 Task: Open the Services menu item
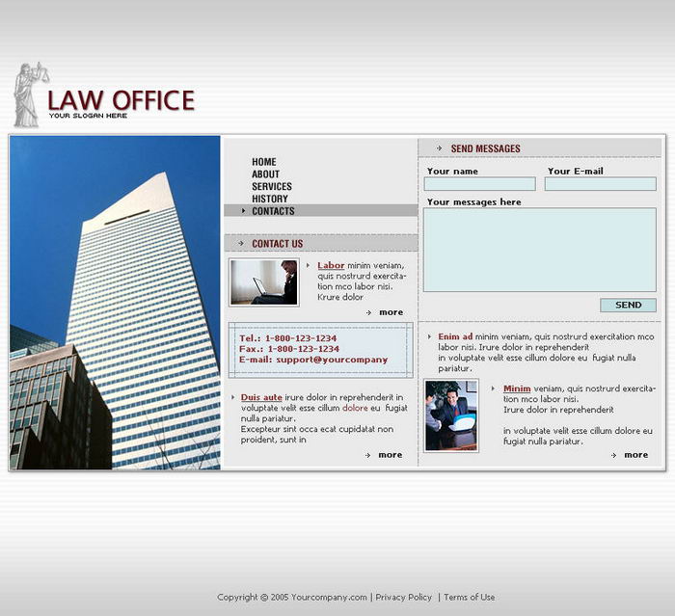click(272, 187)
